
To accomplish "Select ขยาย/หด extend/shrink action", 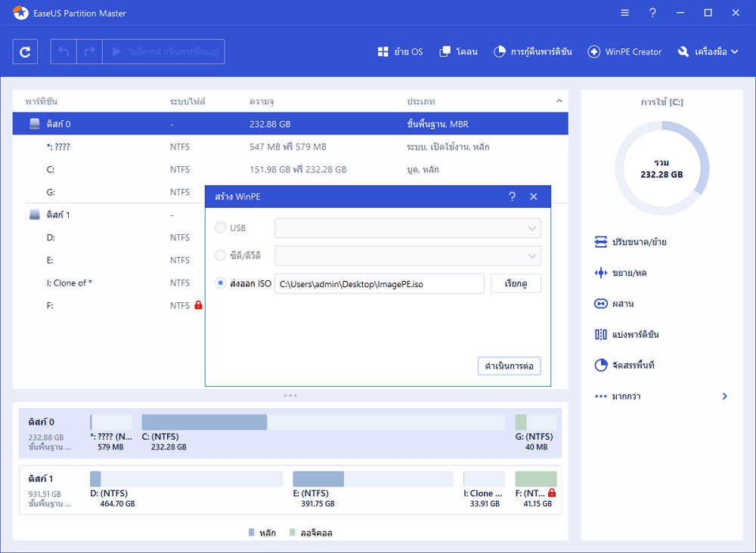I will point(621,273).
